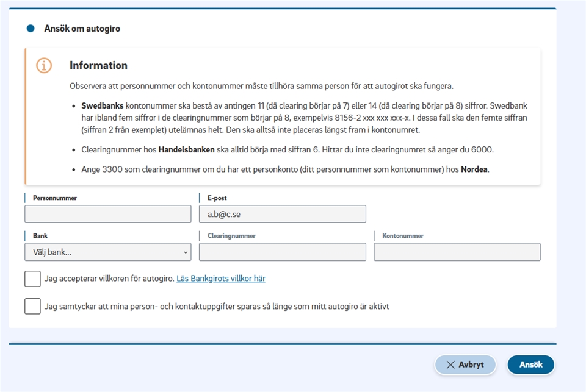Click into the E-post field containing a.b@c.se

282,214
